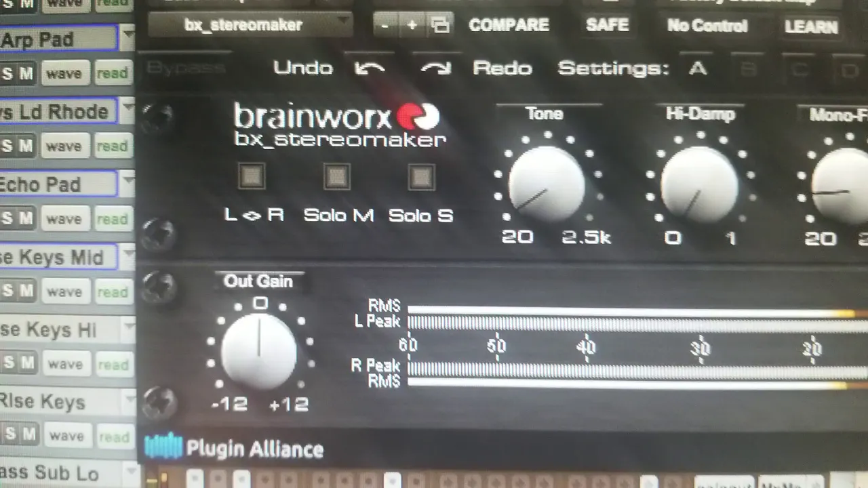Image resolution: width=868 pixels, height=488 pixels.
Task: Open Arp Pad read automation selector
Action: pyautogui.click(x=112, y=73)
